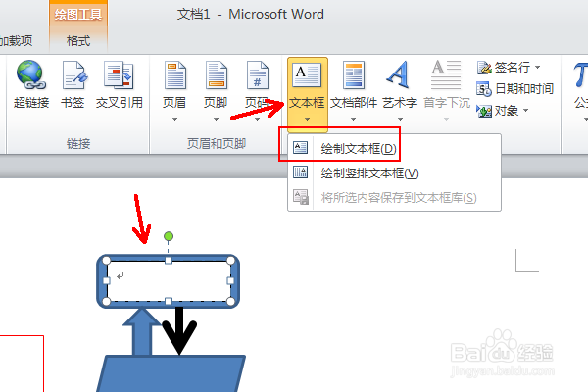This screenshot has width=588, height=392.
Task: Click the top-middle resize handle of the text box
Action: (169, 261)
